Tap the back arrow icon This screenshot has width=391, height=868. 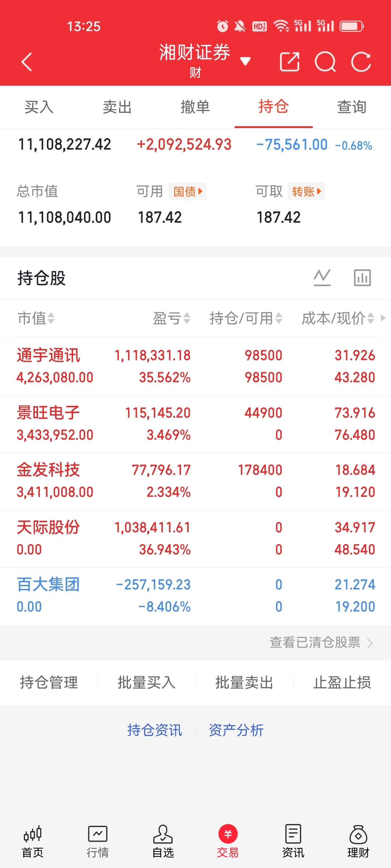27,62
